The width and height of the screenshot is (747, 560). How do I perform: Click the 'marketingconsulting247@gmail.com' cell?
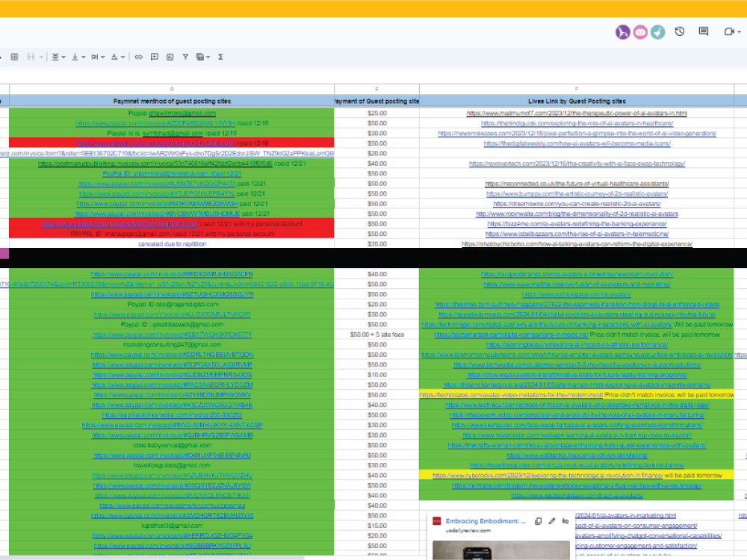point(172,344)
